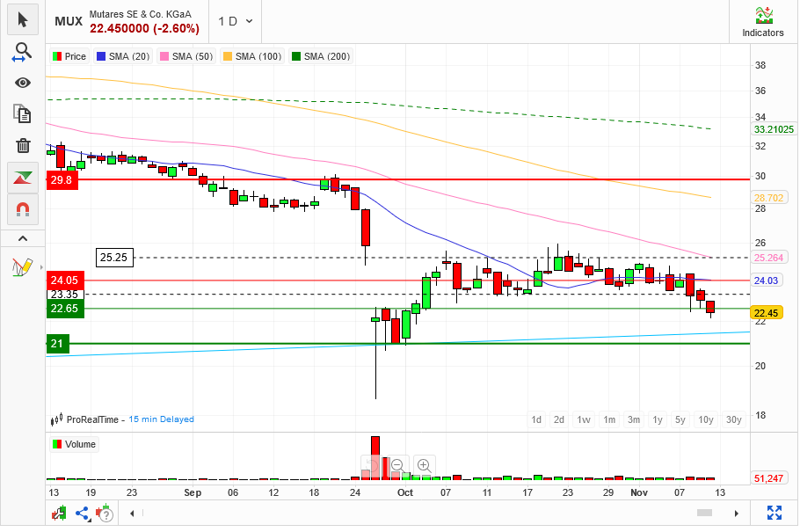Zoom in with the plus magnifier
The height and width of the screenshot is (532, 800).
(x=424, y=466)
